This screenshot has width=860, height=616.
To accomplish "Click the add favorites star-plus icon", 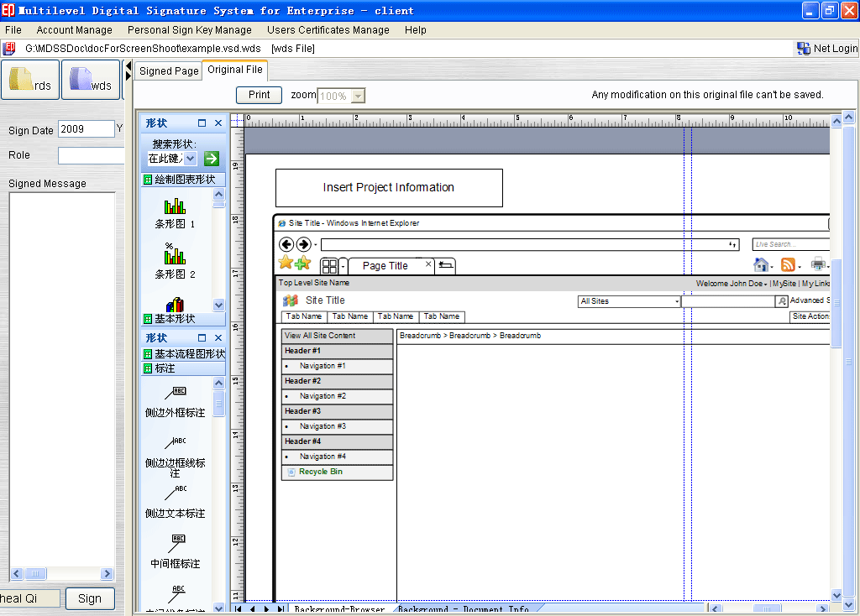I will (x=302, y=264).
